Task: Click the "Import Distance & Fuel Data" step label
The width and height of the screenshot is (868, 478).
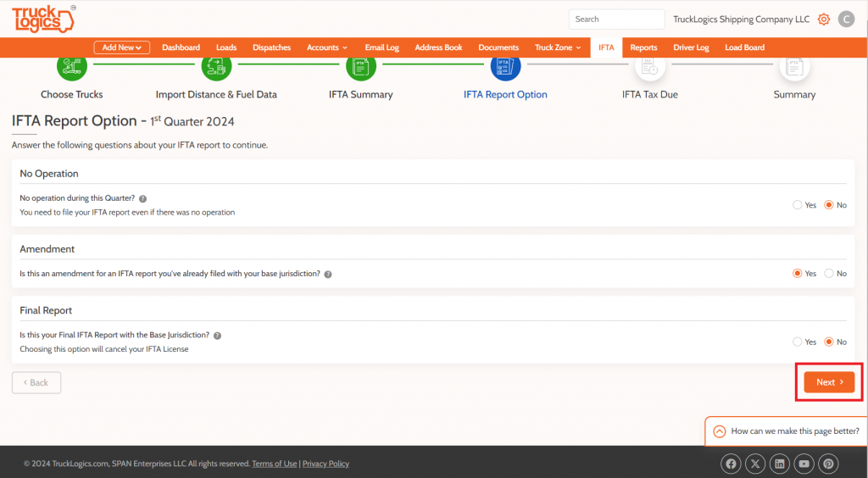Action: [x=216, y=95]
